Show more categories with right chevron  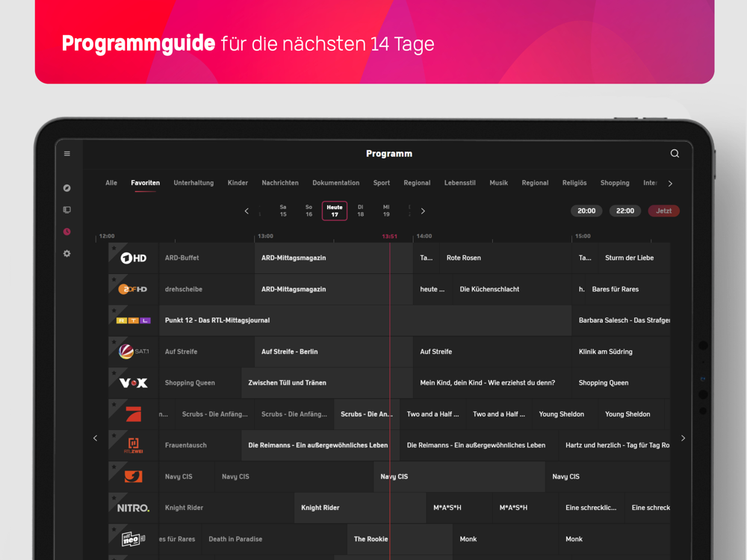670,184
